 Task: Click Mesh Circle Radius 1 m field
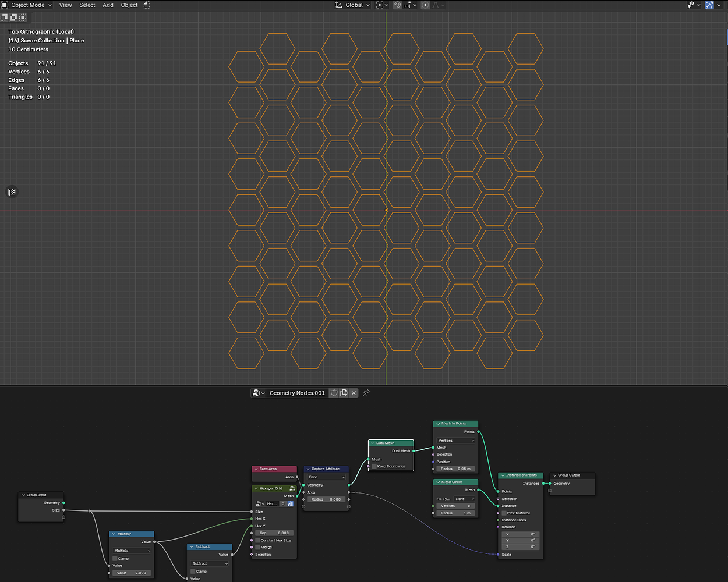coord(456,513)
